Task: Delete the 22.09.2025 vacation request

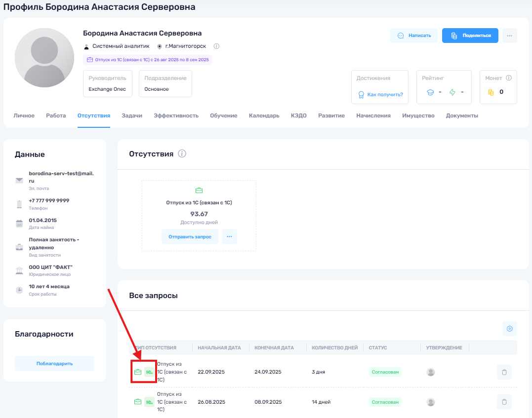Action: point(504,372)
